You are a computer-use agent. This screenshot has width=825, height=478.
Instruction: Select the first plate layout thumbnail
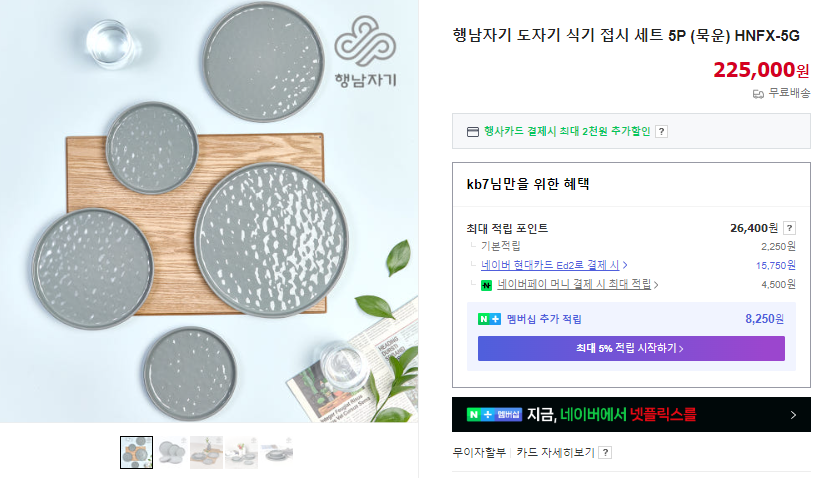click(136, 452)
